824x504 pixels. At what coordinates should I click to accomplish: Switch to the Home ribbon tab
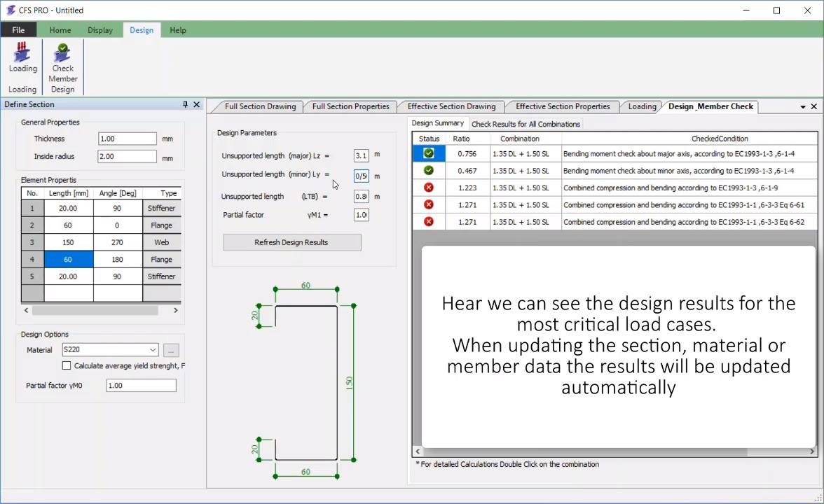point(60,30)
